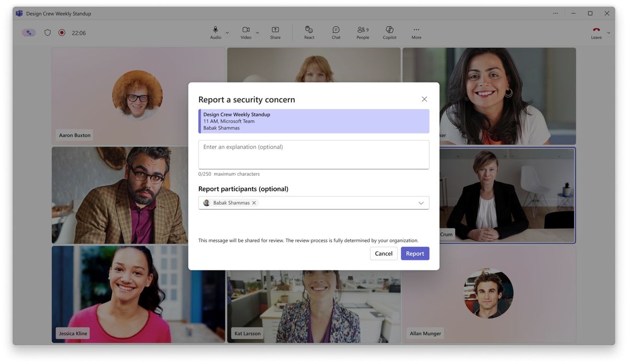The width and height of the screenshot is (628, 364).
Task: Click the Design Crew Weekly Standup window title
Action: click(x=59, y=13)
